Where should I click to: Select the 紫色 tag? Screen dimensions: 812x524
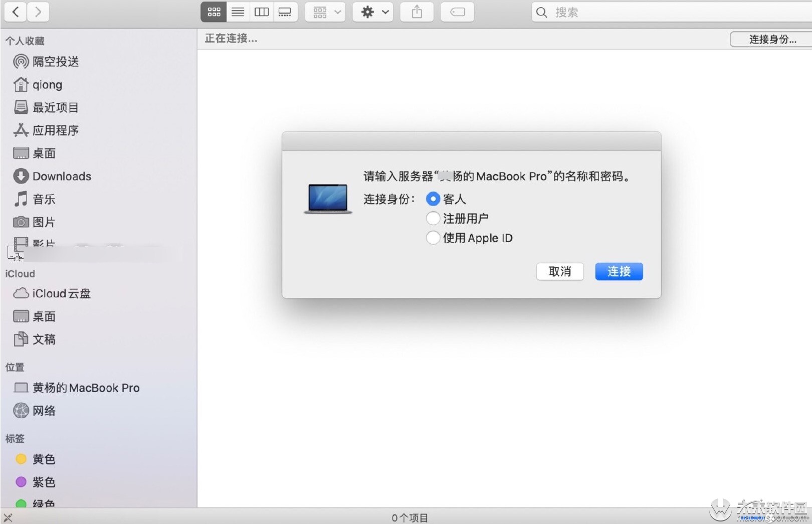click(x=36, y=482)
